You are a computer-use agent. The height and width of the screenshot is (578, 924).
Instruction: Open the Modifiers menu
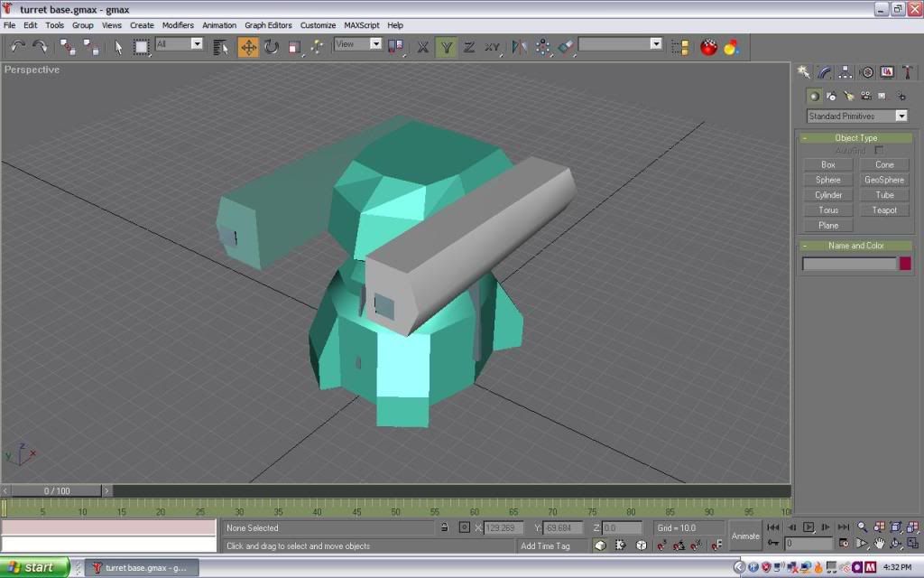178,25
